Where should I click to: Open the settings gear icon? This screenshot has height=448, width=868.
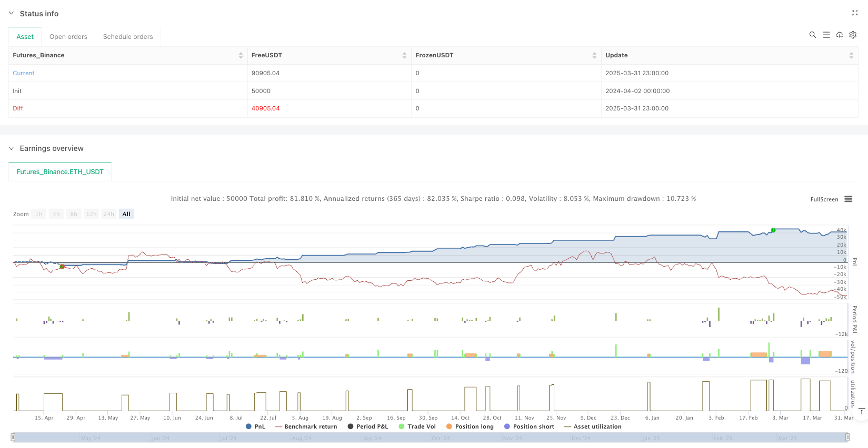tap(853, 35)
